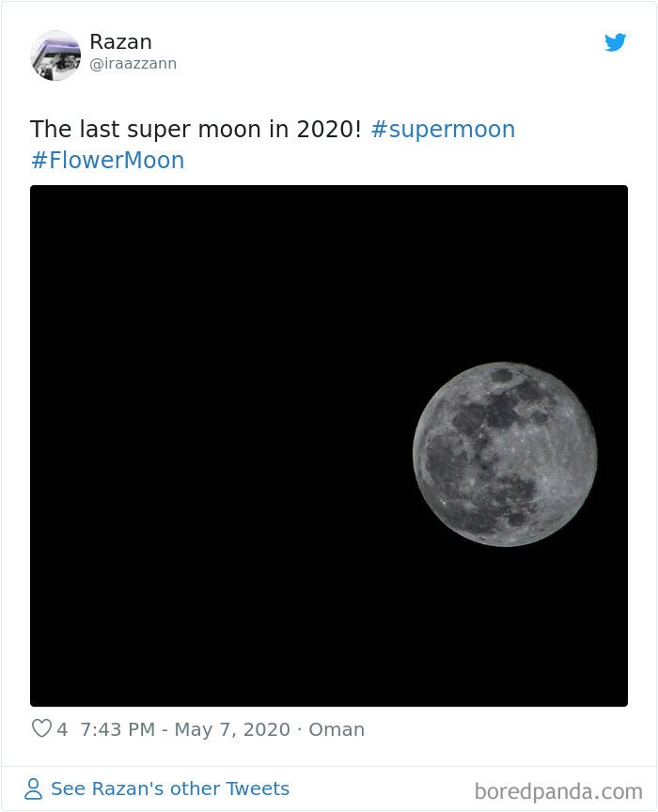This screenshot has height=812, width=658.
Task: Click the moon inside the photo
Action: click(x=507, y=458)
